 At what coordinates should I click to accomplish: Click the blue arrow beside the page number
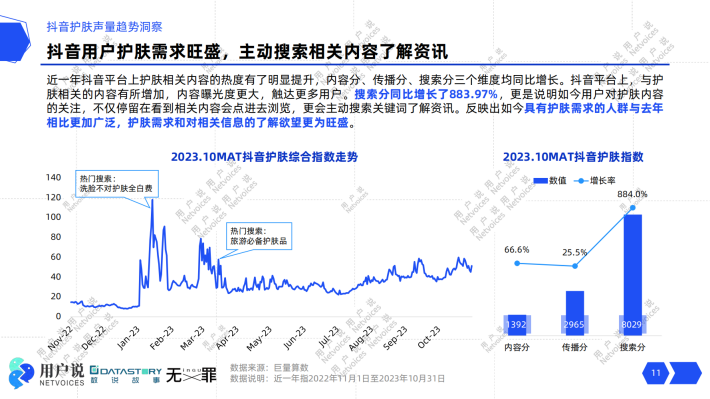click(x=685, y=373)
